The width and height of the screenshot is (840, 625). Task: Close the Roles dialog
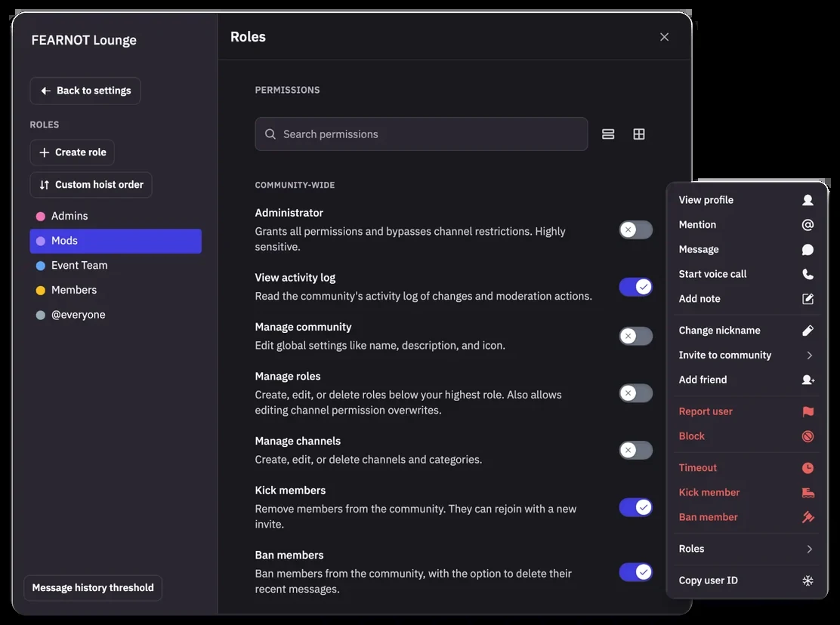[664, 37]
